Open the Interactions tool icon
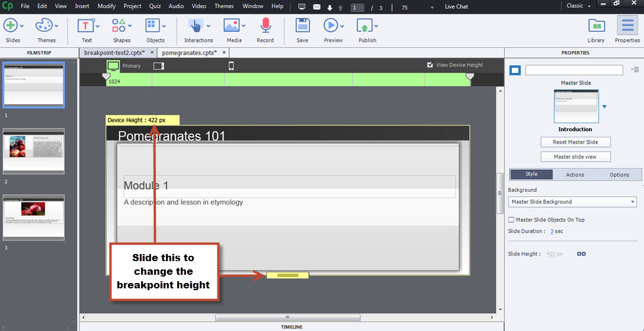Viewport: 644px width, 331px height. coord(196,25)
